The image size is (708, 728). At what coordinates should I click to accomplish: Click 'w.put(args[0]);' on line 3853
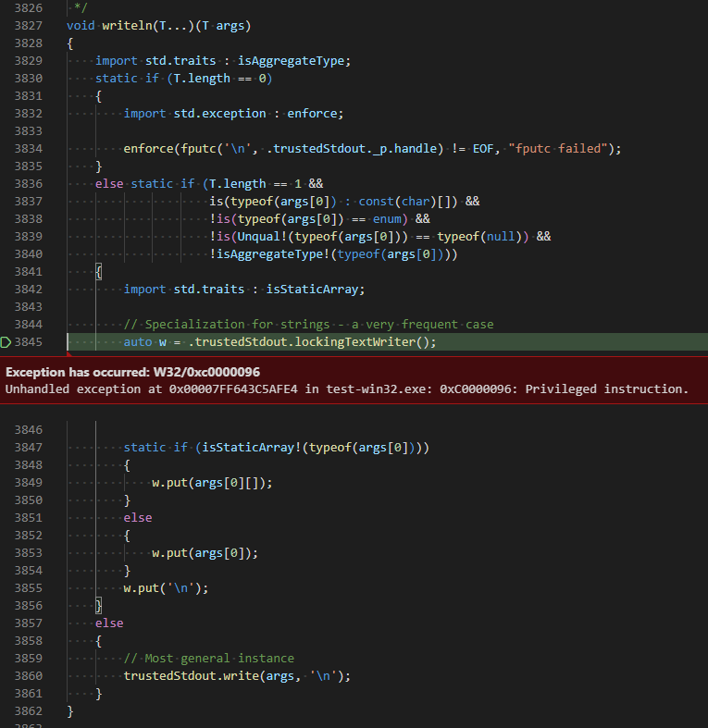[205, 553]
